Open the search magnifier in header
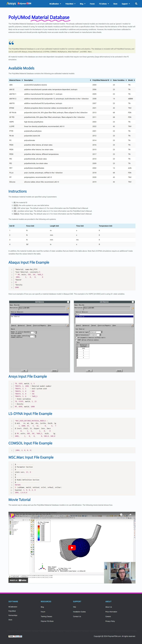 click(136, 4)
